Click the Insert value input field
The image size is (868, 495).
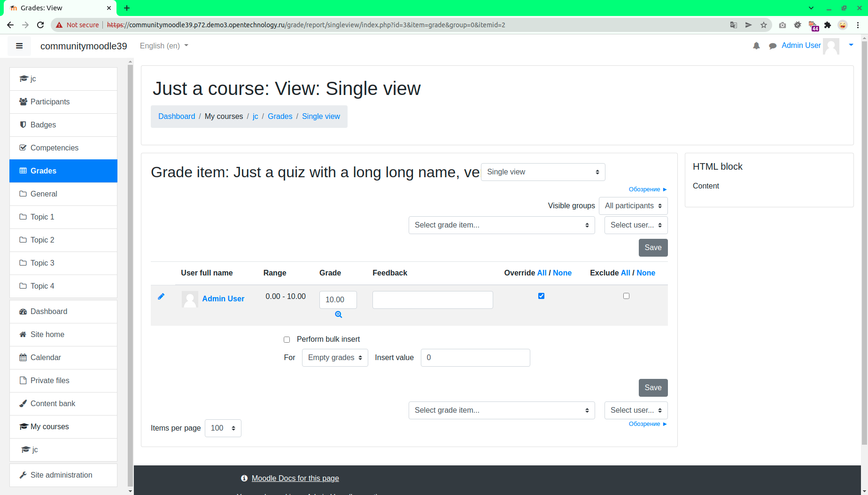coord(475,358)
